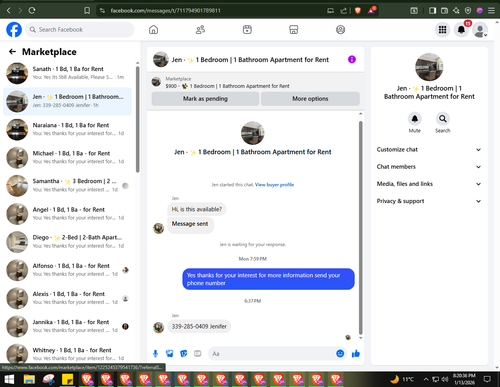Open the notifications bell with badge
Viewport: 500px width, 387px height.
(461, 30)
